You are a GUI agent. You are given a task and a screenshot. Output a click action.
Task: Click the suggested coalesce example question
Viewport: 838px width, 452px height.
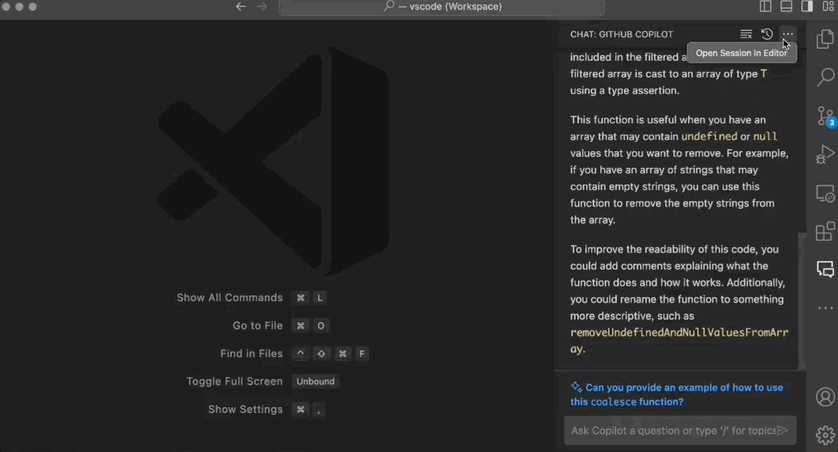[677, 395]
